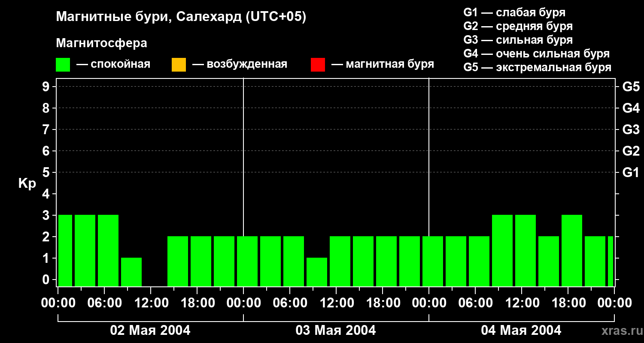Image resolution: width=644 pixels, height=343 pixels.
Task: Click the 'G4' right axis label
Action: 631,108
